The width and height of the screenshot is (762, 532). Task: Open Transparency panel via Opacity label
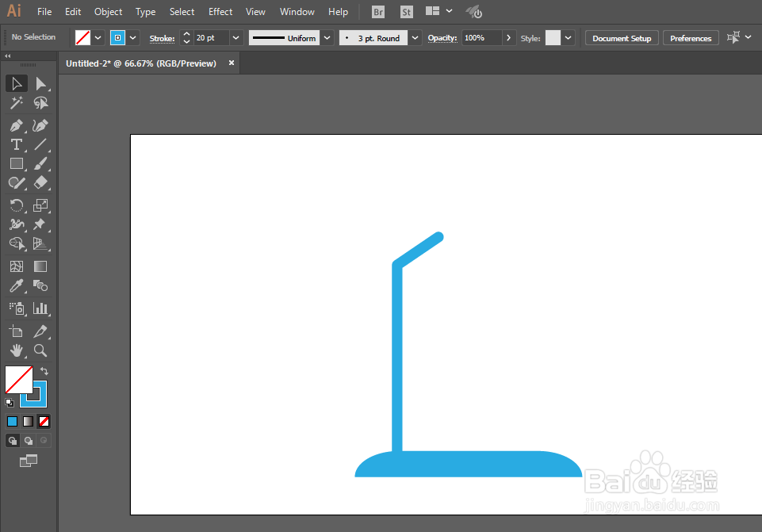point(442,38)
